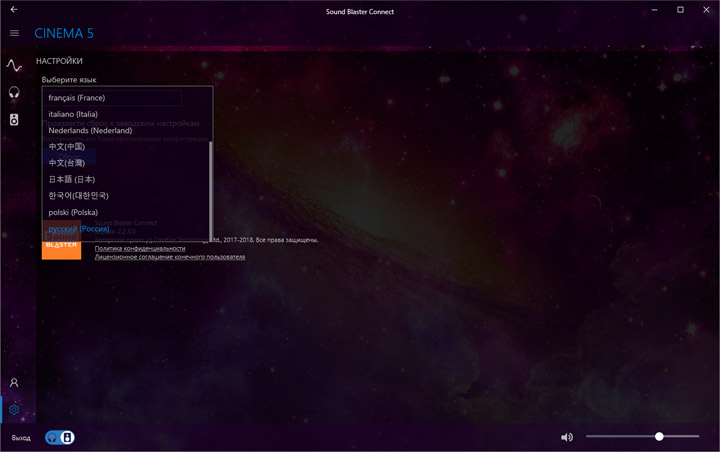Open the Лицензионное соглашение конечного пользователя link
This screenshot has width=720, height=452.
[x=170, y=257]
